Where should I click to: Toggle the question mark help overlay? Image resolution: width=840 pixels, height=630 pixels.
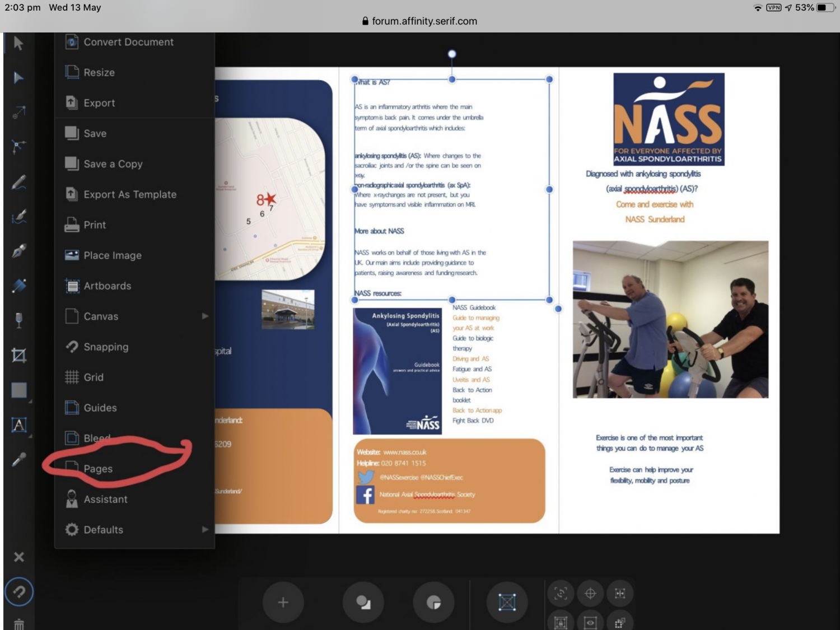point(18,592)
